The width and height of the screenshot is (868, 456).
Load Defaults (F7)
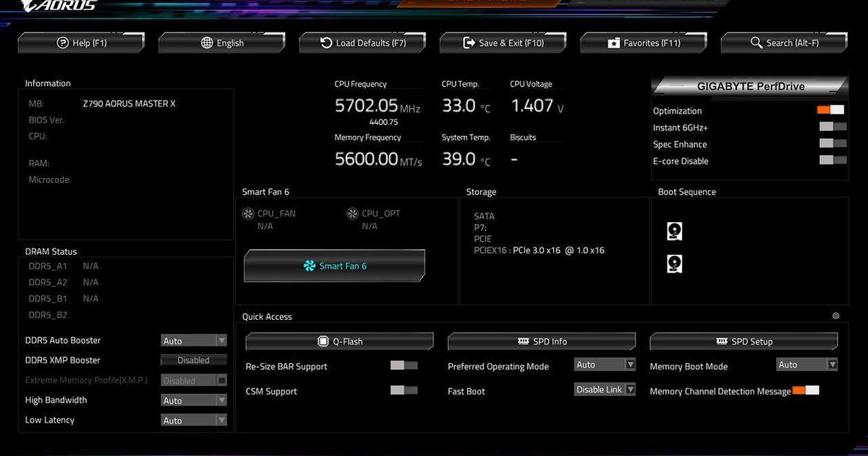click(x=362, y=43)
